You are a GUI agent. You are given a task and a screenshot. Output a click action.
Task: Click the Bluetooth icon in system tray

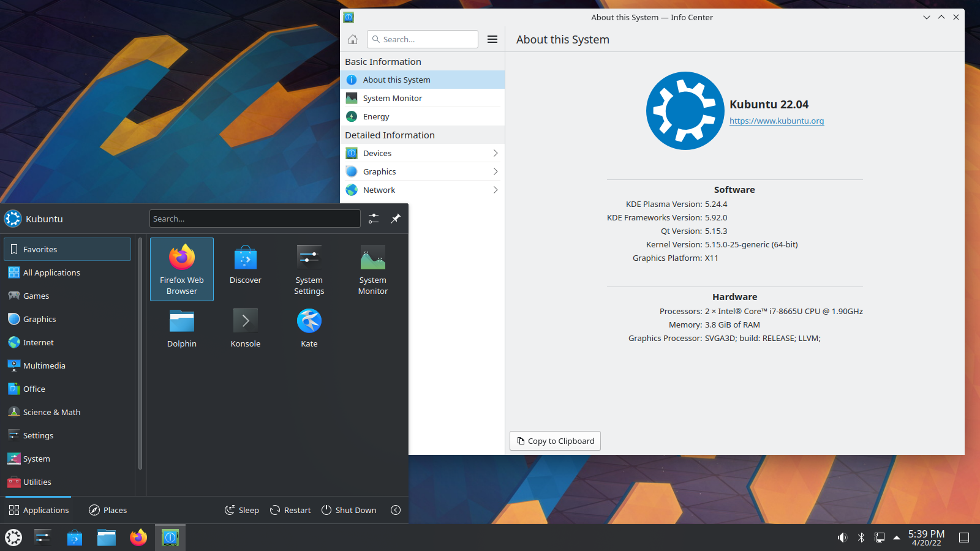coord(861,537)
